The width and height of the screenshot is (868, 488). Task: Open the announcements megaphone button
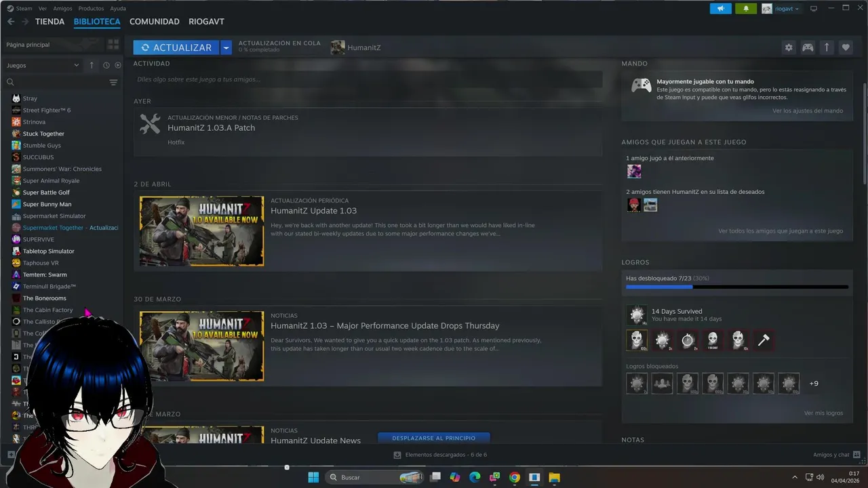pos(720,8)
